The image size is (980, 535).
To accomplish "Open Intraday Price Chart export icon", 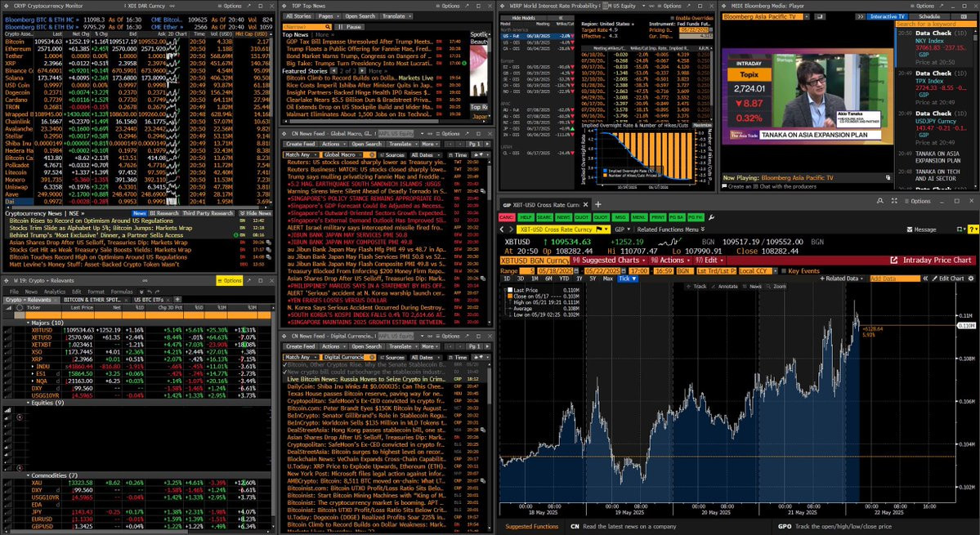I will click(x=893, y=261).
